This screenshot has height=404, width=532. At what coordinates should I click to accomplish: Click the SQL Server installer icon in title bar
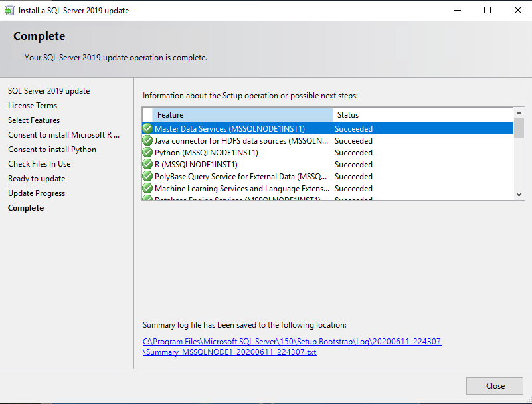[9, 10]
